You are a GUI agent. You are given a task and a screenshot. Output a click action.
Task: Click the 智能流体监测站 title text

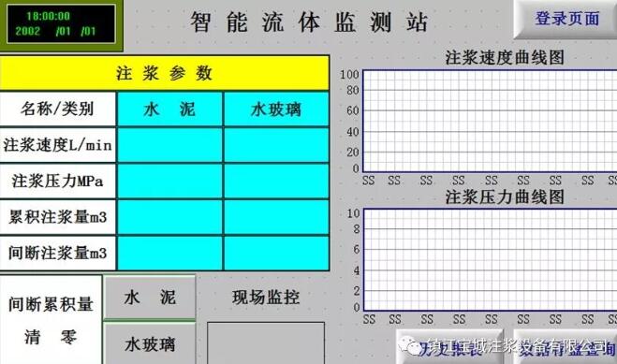309,22
